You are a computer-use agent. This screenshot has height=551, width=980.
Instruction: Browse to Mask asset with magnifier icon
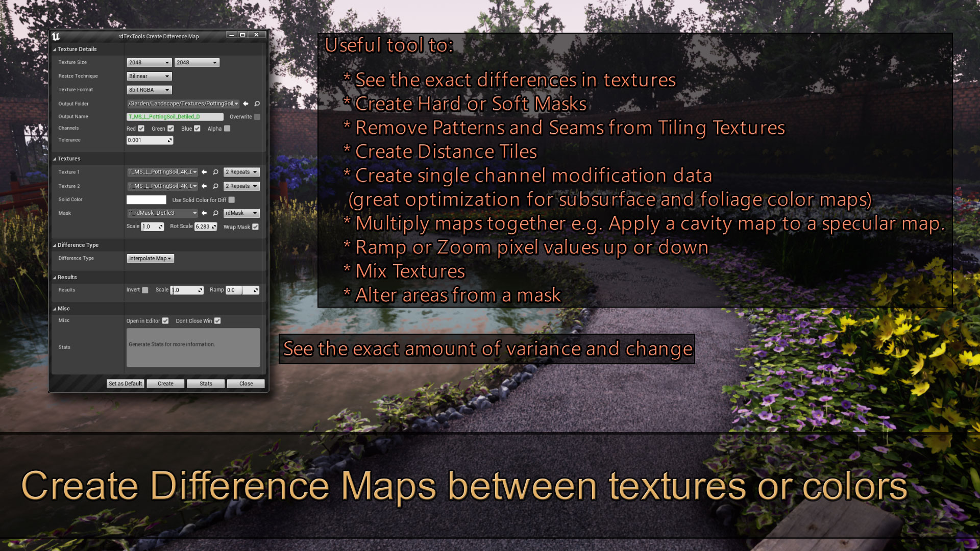pos(215,213)
